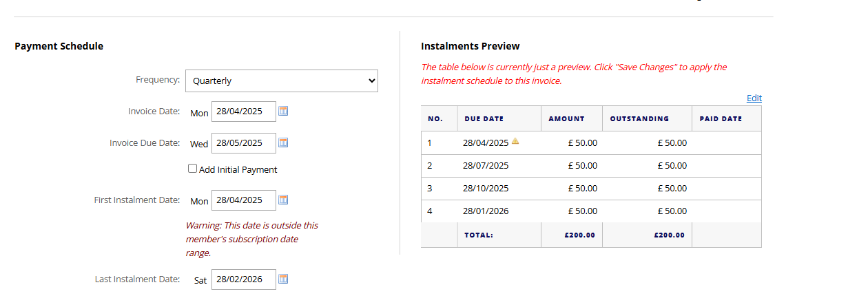Screen dimensions: 868x307
Task: Click the Edit link above the instalments table
Action: pos(754,98)
